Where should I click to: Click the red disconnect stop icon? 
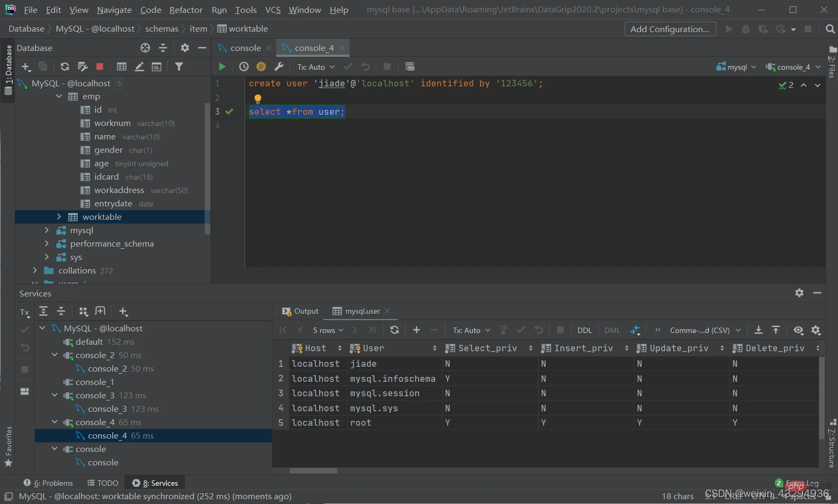(100, 66)
